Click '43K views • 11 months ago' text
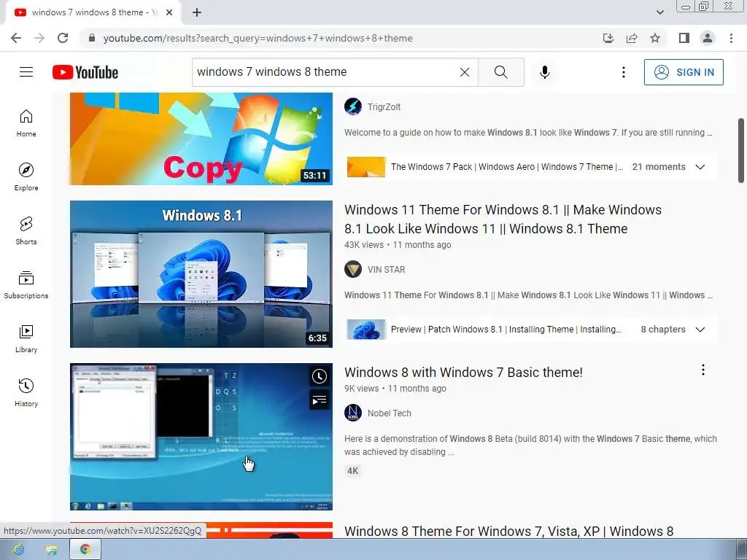 point(398,245)
